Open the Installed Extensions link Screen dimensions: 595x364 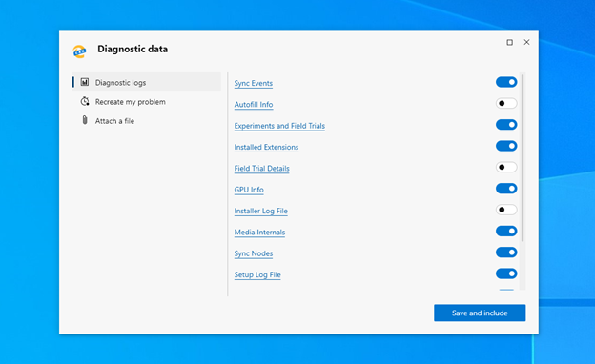pos(266,147)
